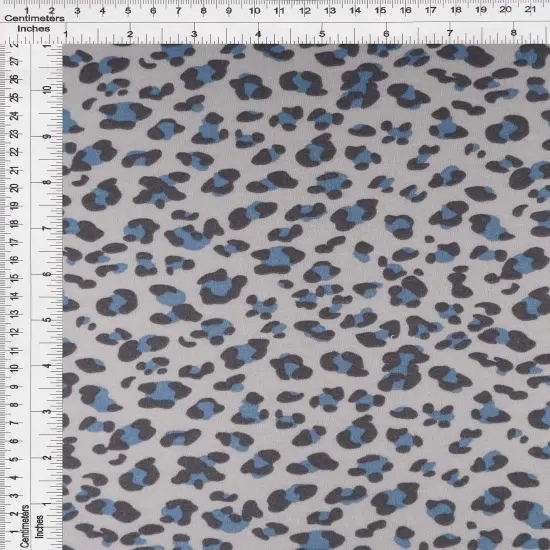Click the "Centimeters" label on top ruler
Screen dimensions: 550x550
tap(34, 18)
